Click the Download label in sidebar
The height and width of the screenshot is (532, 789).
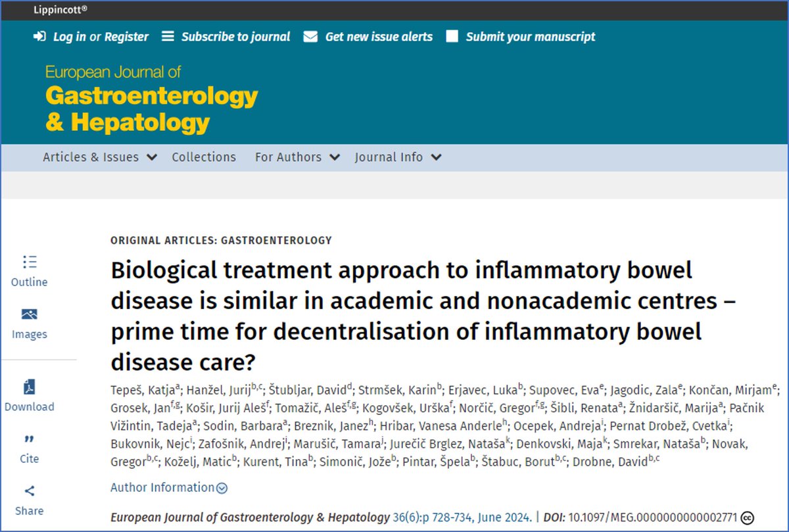(30, 407)
